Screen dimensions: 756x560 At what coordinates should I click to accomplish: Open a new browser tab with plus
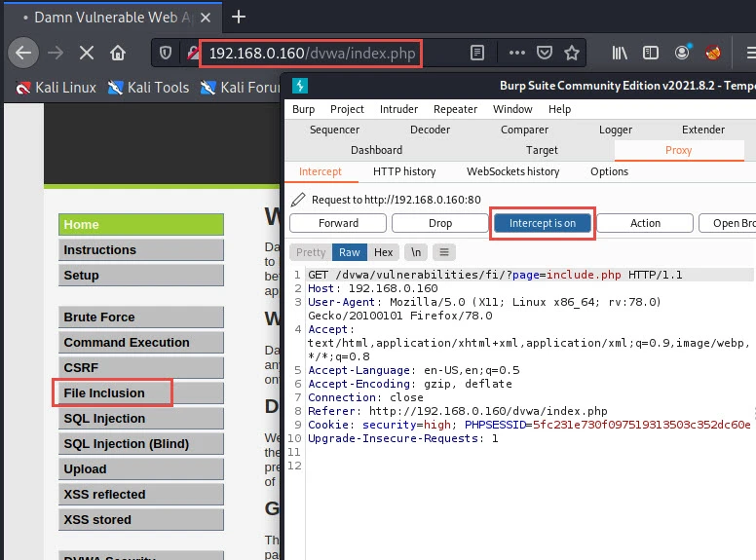(x=238, y=17)
